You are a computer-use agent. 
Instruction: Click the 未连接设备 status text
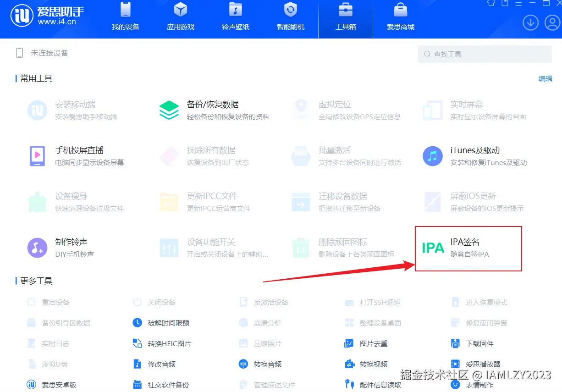tap(50, 53)
